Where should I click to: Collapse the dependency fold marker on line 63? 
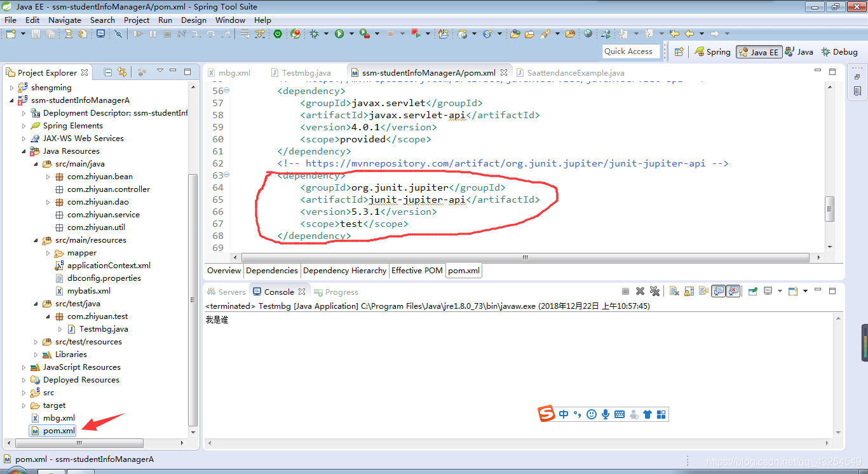point(227,175)
